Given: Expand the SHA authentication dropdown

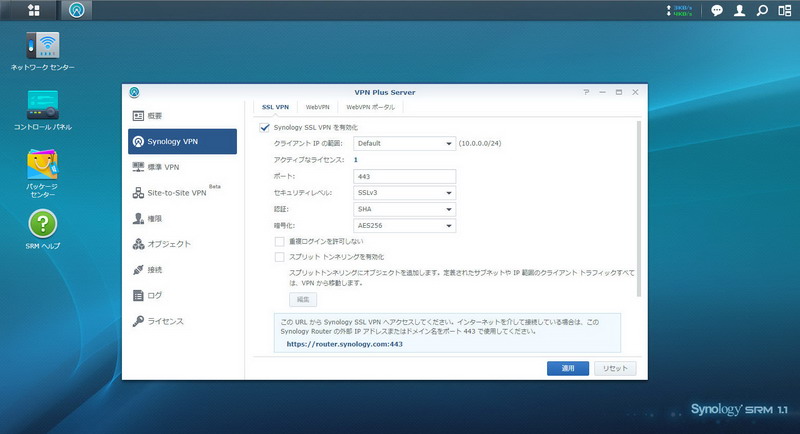Looking at the screenshot, I should [404, 209].
